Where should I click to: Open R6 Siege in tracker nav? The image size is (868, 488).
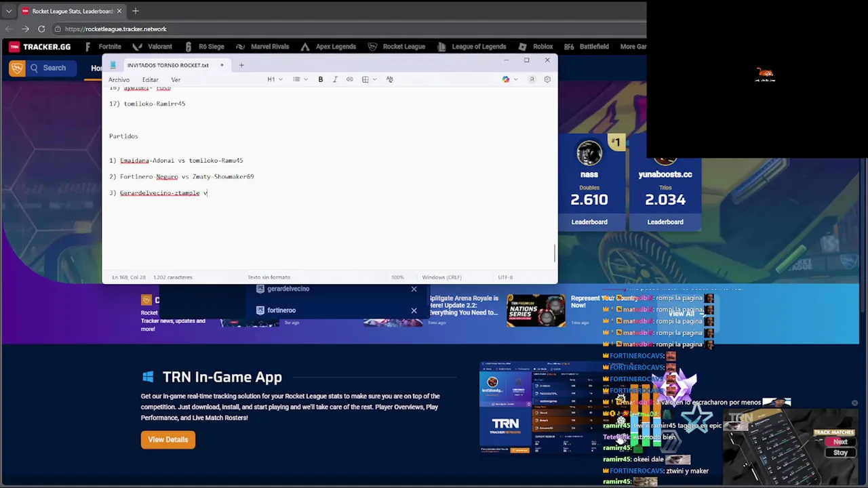(204, 47)
